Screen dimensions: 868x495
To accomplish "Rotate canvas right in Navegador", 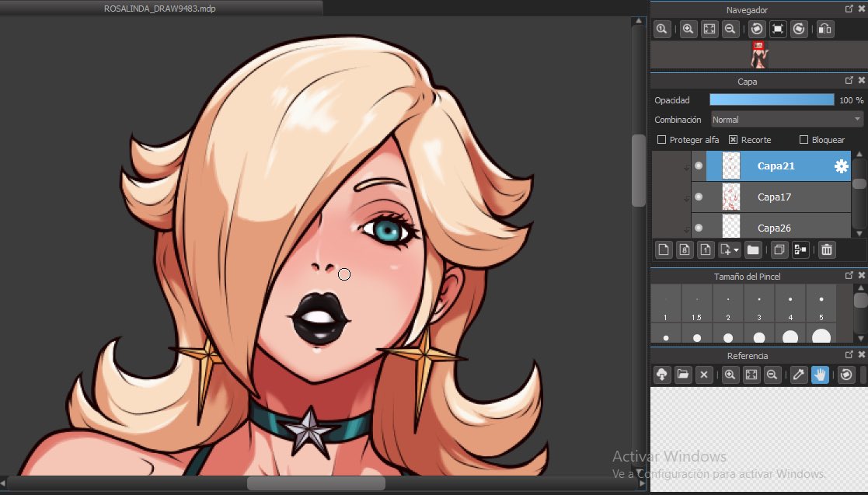I will point(799,30).
